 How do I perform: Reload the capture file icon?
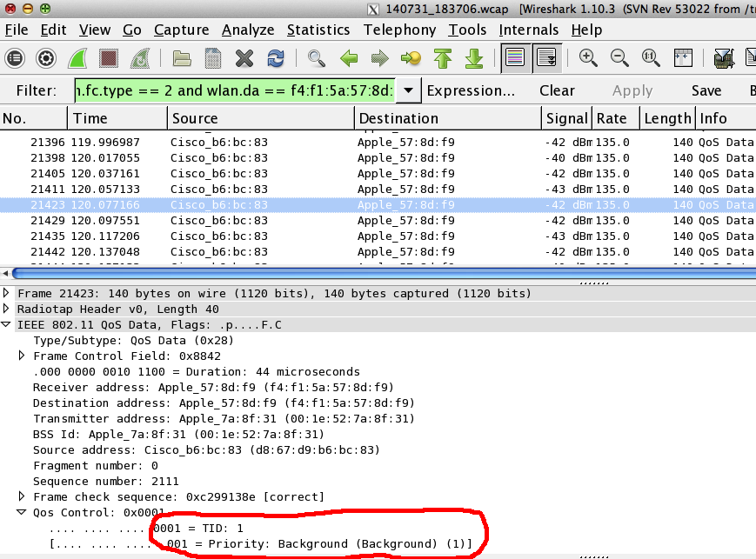(276, 58)
